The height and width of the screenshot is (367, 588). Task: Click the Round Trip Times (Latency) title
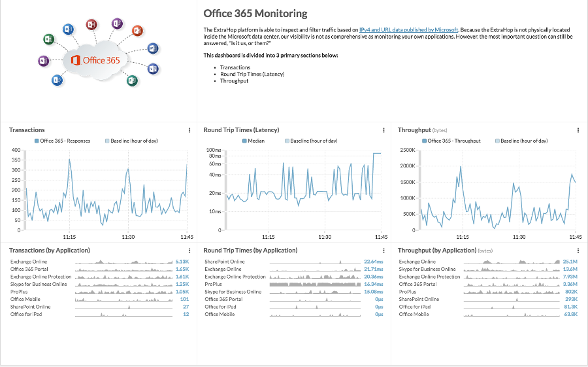(241, 130)
